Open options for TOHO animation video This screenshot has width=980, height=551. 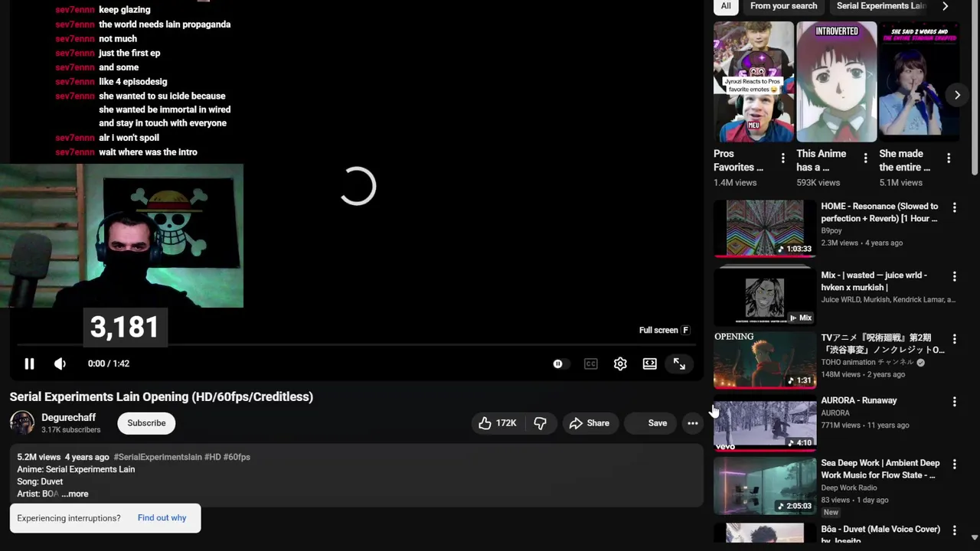click(x=954, y=339)
